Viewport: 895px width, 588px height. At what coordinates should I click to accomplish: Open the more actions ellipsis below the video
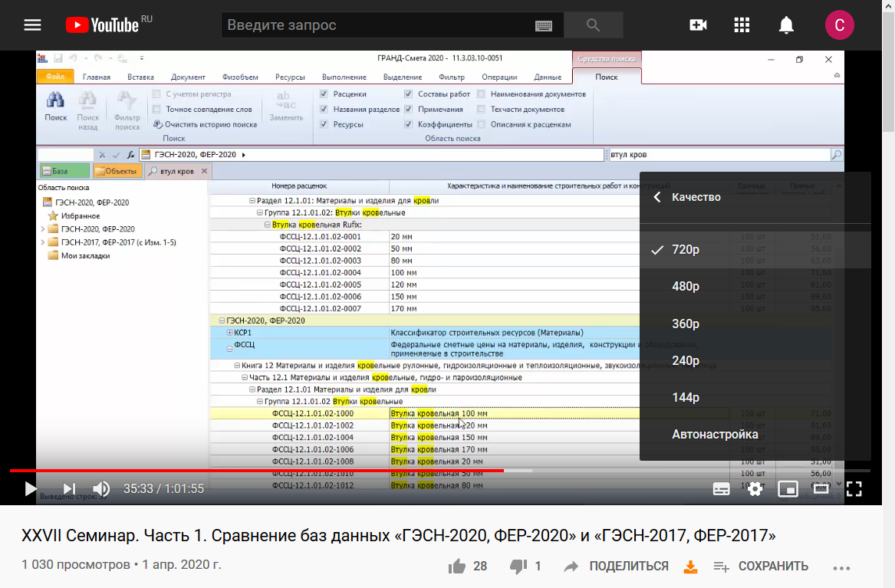841,567
